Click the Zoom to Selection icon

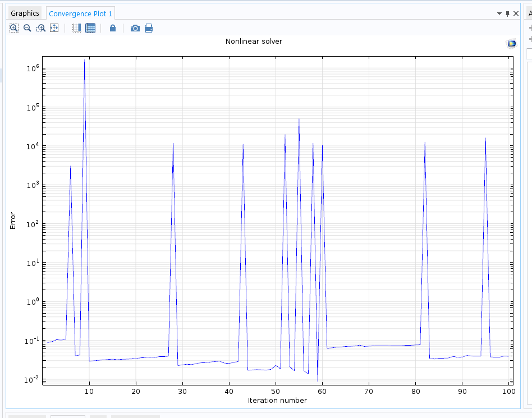tap(40, 28)
